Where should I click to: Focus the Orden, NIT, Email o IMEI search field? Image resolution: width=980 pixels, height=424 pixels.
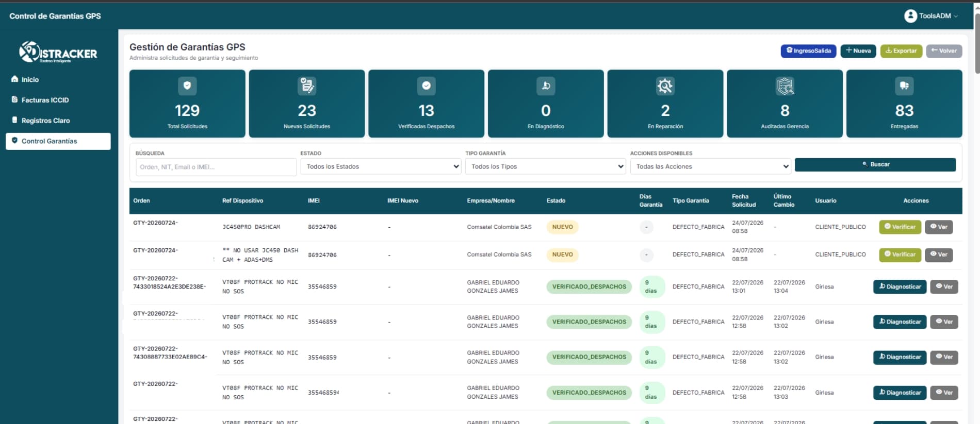tap(216, 167)
